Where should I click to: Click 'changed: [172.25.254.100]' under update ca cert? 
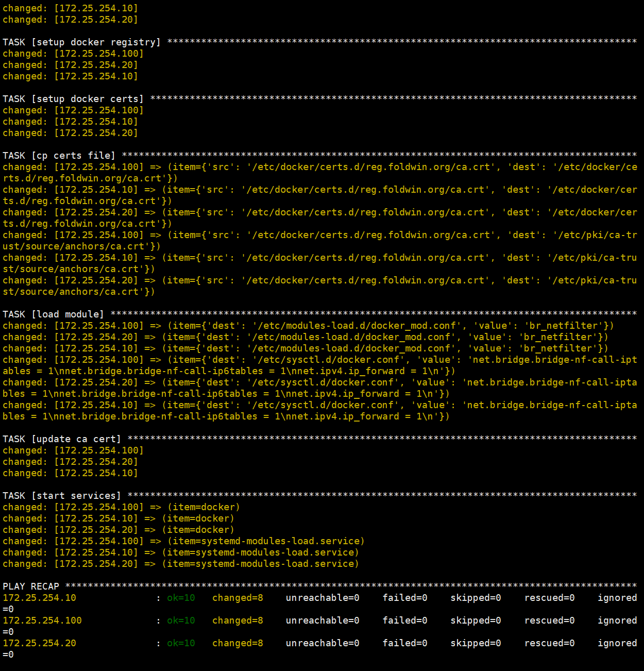click(x=73, y=450)
